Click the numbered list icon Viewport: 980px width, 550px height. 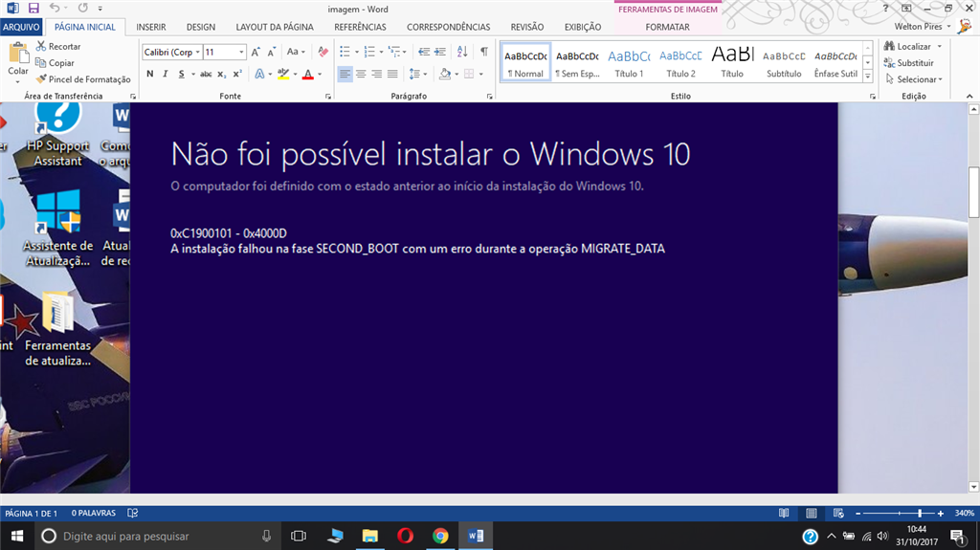369,52
